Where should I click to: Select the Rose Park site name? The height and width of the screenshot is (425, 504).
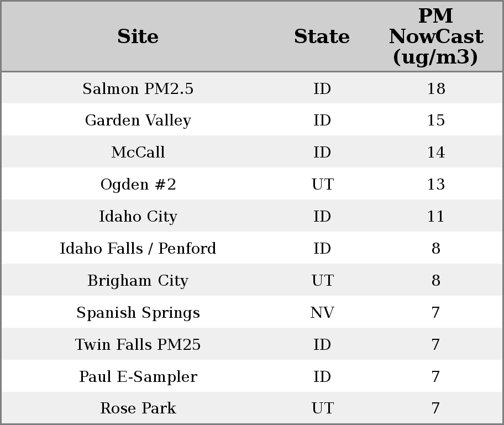(138, 408)
